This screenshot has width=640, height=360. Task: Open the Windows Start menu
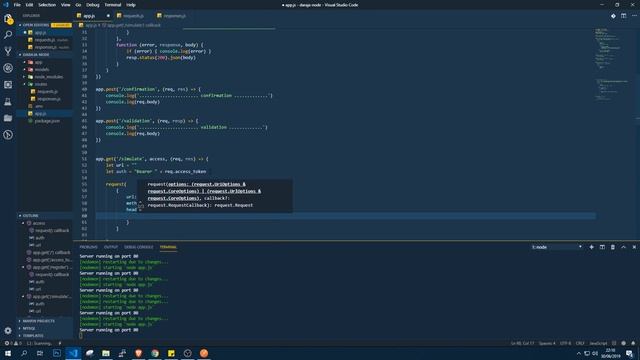8,353
